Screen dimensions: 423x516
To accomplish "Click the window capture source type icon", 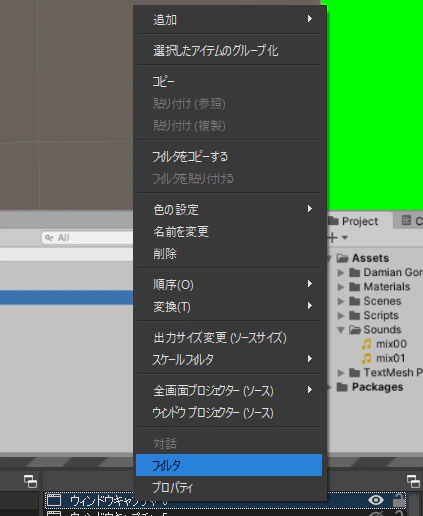I will (x=54, y=500).
